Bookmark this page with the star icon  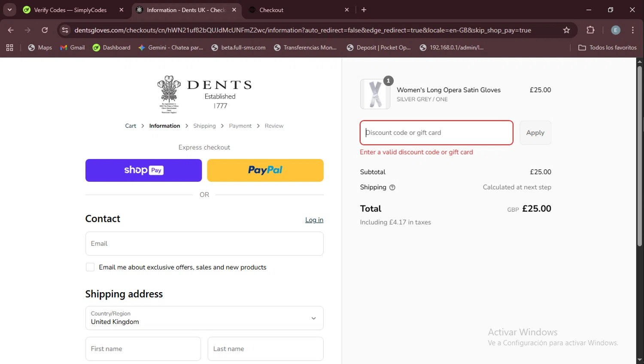566,30
